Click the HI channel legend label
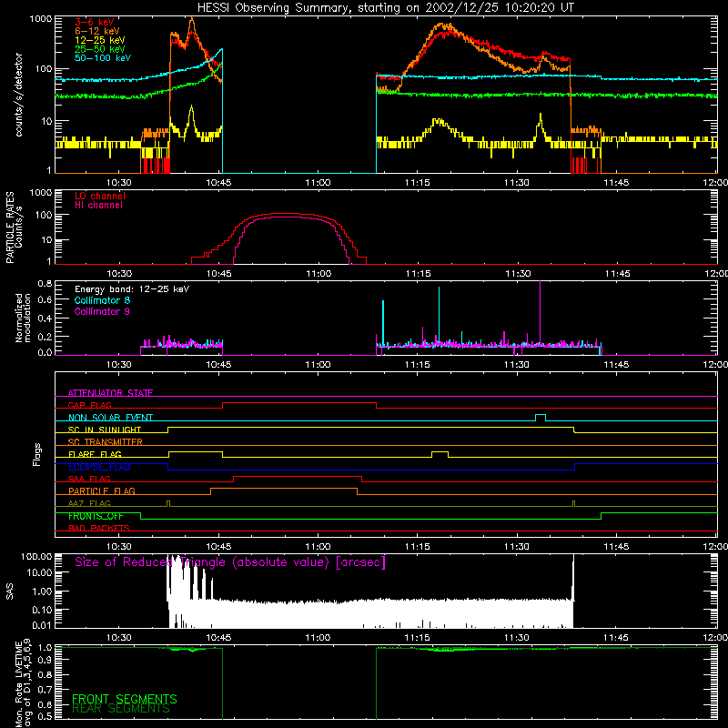This screenshot has height=728, width=728. [x=98, y=206]
